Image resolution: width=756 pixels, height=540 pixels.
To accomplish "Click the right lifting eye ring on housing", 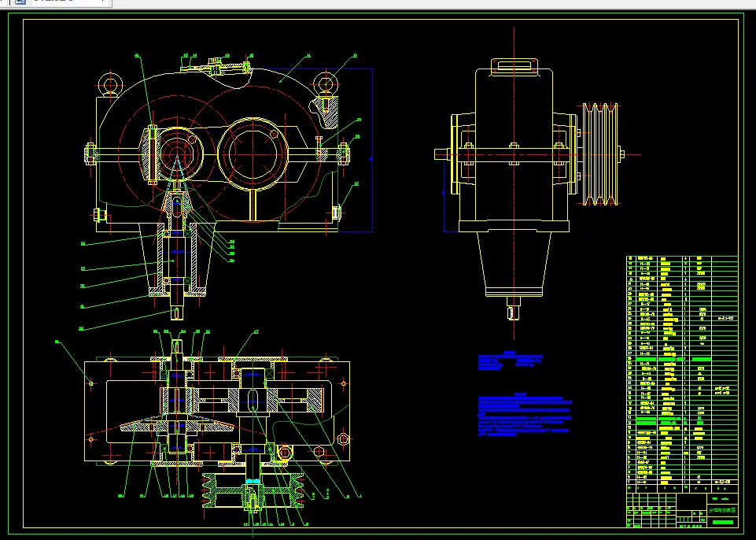I will (326, 84).
